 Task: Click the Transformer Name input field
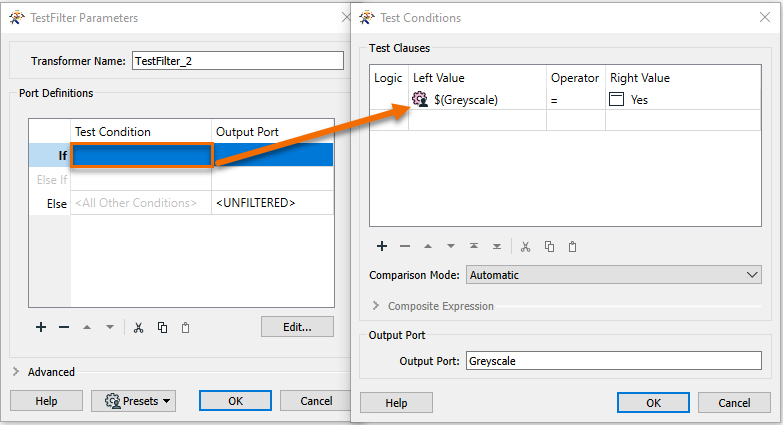(x=238, y=61)
